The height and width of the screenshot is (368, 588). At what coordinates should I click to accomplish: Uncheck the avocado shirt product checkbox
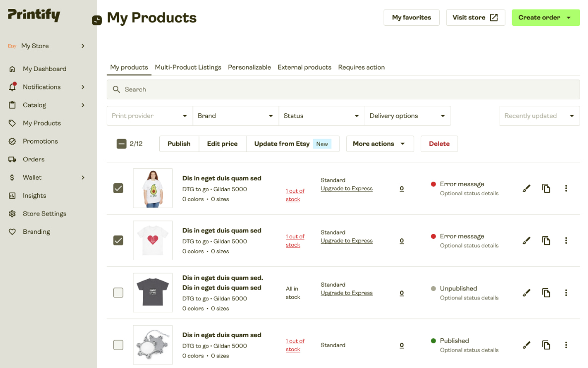coord(118,188)
